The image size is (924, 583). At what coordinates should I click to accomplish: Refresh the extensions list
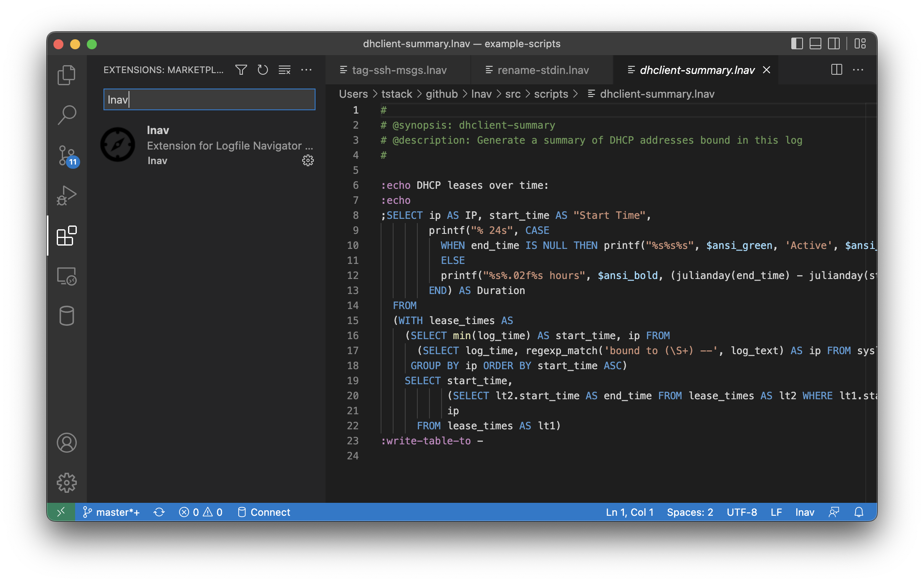click(263, 70)
